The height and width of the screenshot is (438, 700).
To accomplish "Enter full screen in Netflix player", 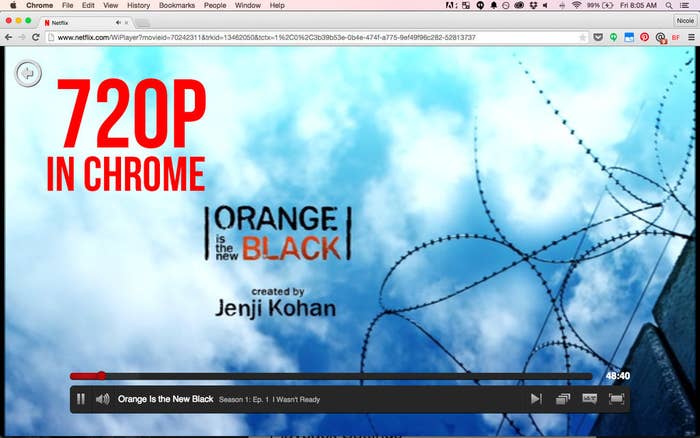I will click(617, 399).
